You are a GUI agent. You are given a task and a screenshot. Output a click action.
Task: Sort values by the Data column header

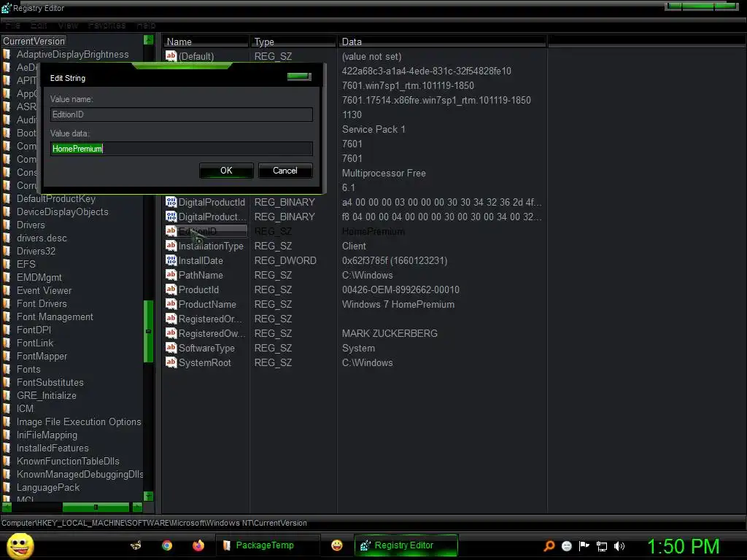[442, 42]
